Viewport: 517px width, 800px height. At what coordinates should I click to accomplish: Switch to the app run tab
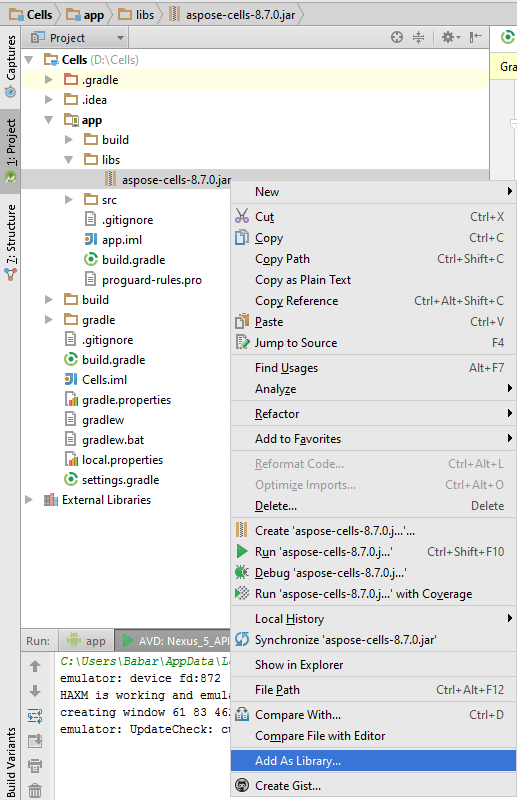pyautogui.click(x=86, y=640)
